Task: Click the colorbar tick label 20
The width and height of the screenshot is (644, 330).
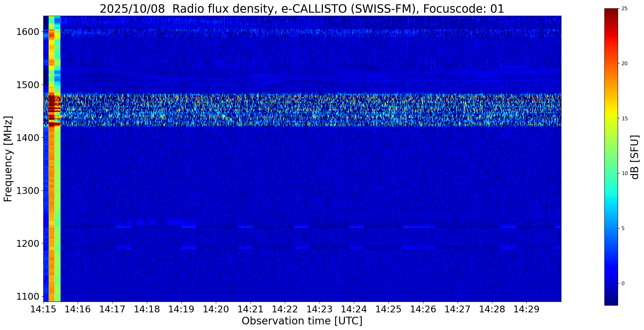Action: pos(625,63)
